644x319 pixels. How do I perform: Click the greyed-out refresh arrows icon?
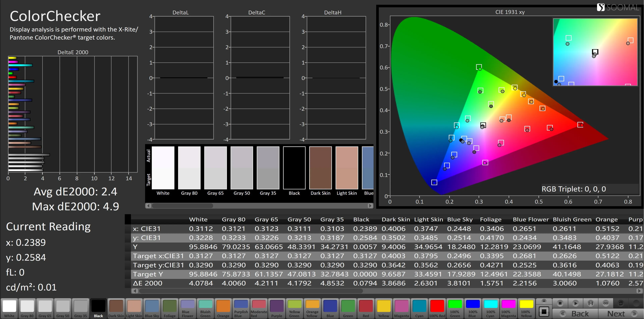point(621,303)
